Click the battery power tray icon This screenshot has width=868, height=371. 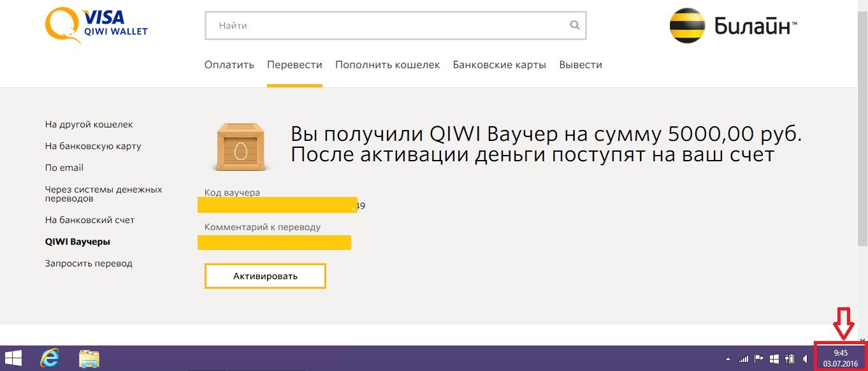(790, 358)
